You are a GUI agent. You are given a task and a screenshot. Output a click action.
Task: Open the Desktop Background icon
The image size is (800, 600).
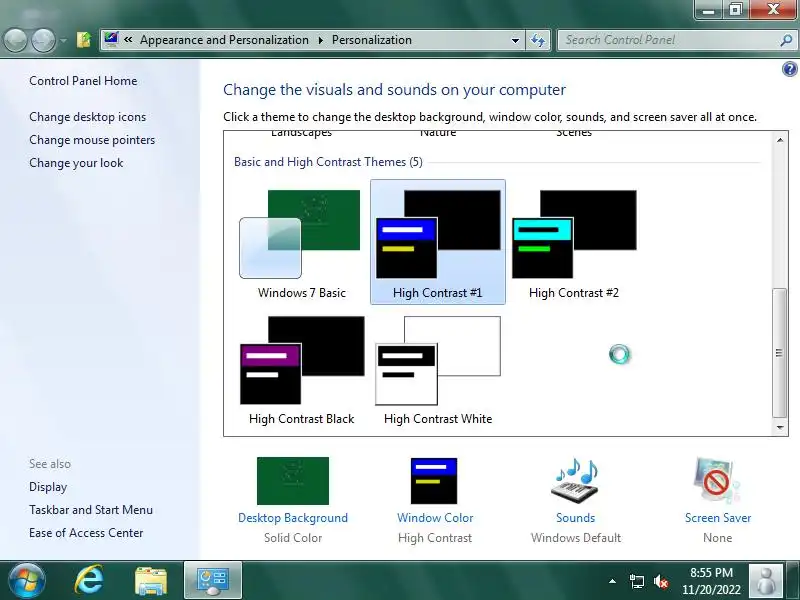tap(293, 481)
